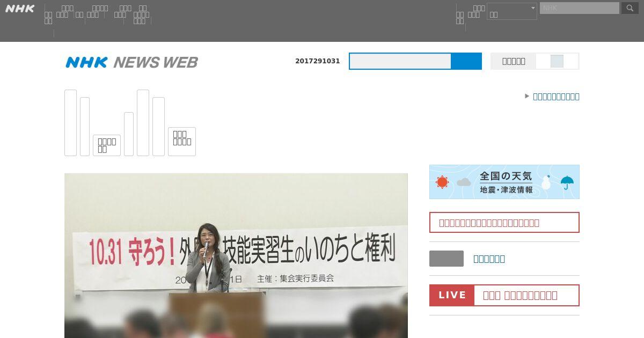Open the top story photo of the 技能実習生 rally
Viewport: 644px width, 338px height.
236,255
